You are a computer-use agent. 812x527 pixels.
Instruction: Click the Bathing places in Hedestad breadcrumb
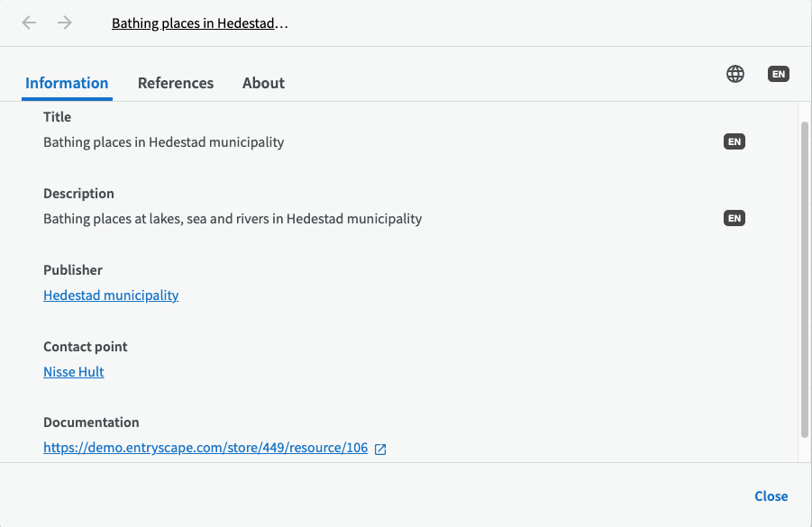click(x=199, y=23)
